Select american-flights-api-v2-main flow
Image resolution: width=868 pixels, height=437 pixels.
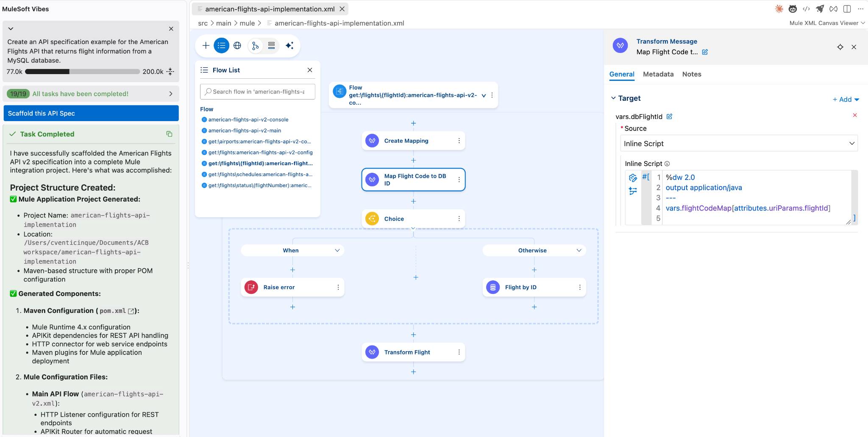click(x=245, y=130)
